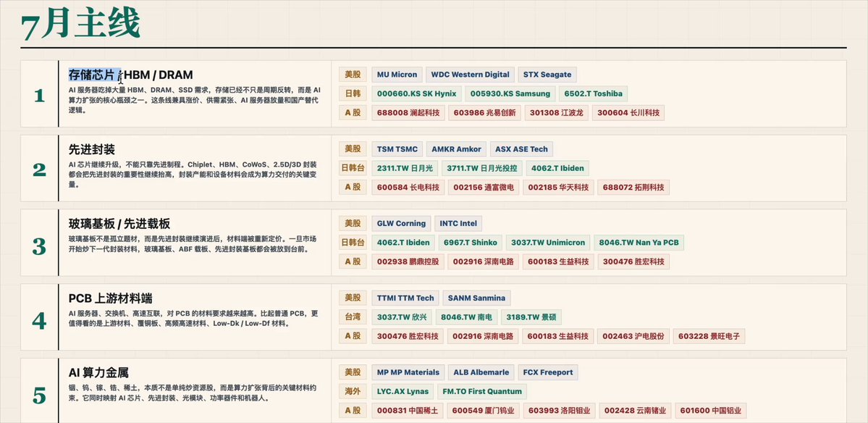The width and height of the screenshot is (868, 423).
Task: Select the GLW Corning tag
Action: tap(401, 224)
